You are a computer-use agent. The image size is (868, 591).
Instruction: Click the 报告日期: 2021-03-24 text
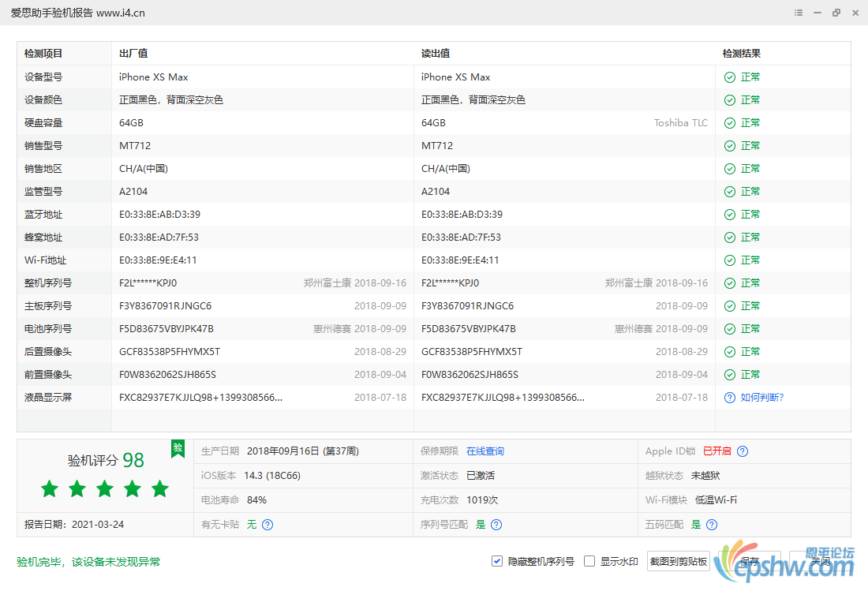pos(74,525)
